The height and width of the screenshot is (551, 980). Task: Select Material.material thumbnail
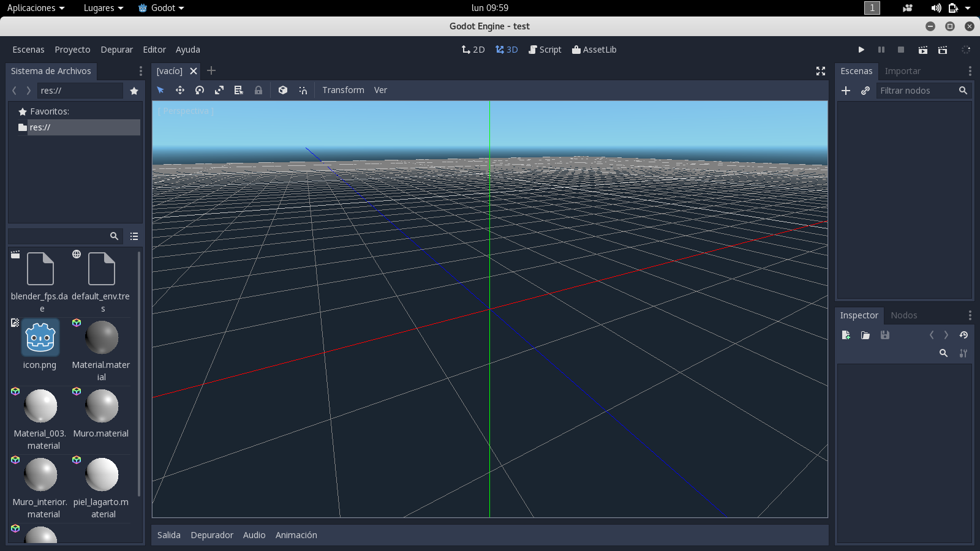click(102, 337)
